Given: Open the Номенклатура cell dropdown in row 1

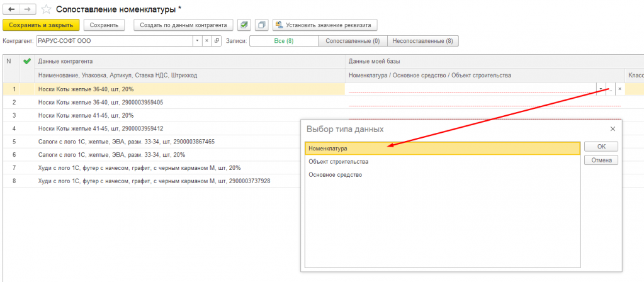Looking at the screenshot, I should coord(601,89).
